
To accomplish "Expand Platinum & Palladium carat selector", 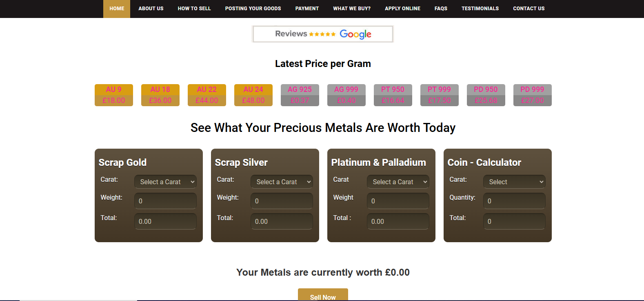I will (x=398, y=182).
